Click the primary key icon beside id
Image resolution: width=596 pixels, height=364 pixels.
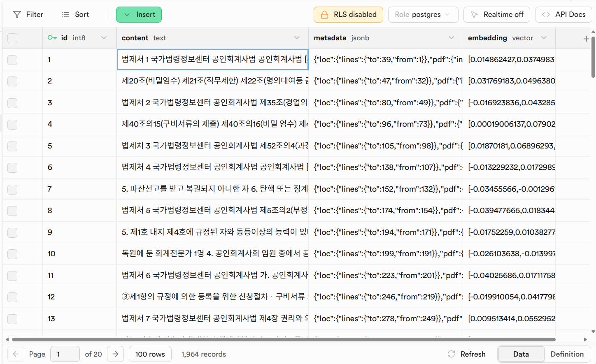point(52,38)
